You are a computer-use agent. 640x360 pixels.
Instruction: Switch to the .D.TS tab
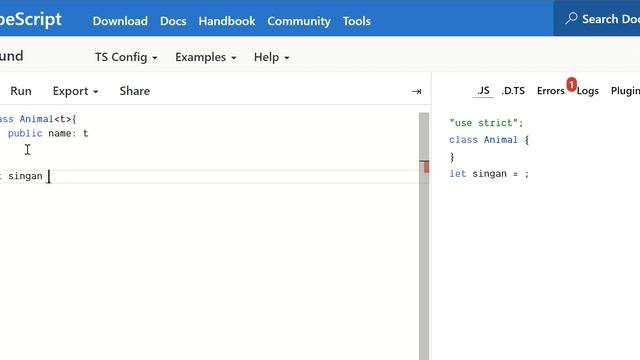(x=513, y=91)
